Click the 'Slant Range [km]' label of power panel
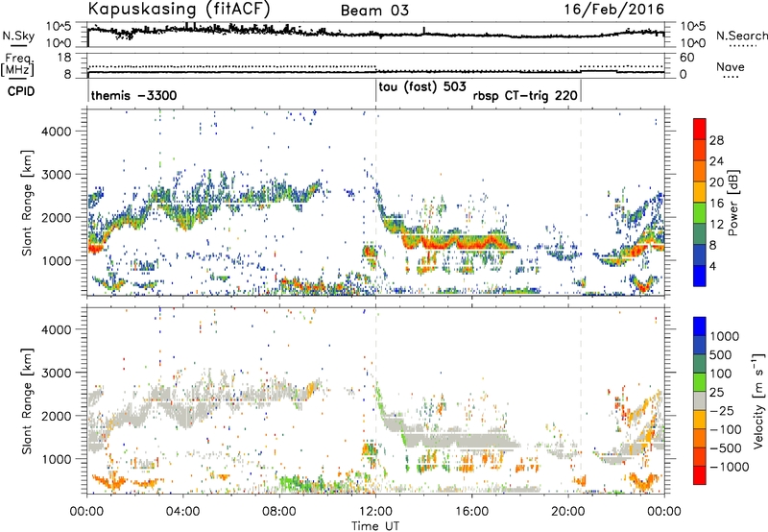 click(27, 203)
